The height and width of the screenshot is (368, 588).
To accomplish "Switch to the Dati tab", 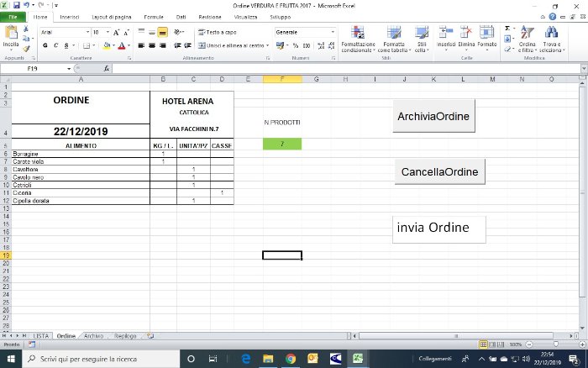I will (181, 18).
